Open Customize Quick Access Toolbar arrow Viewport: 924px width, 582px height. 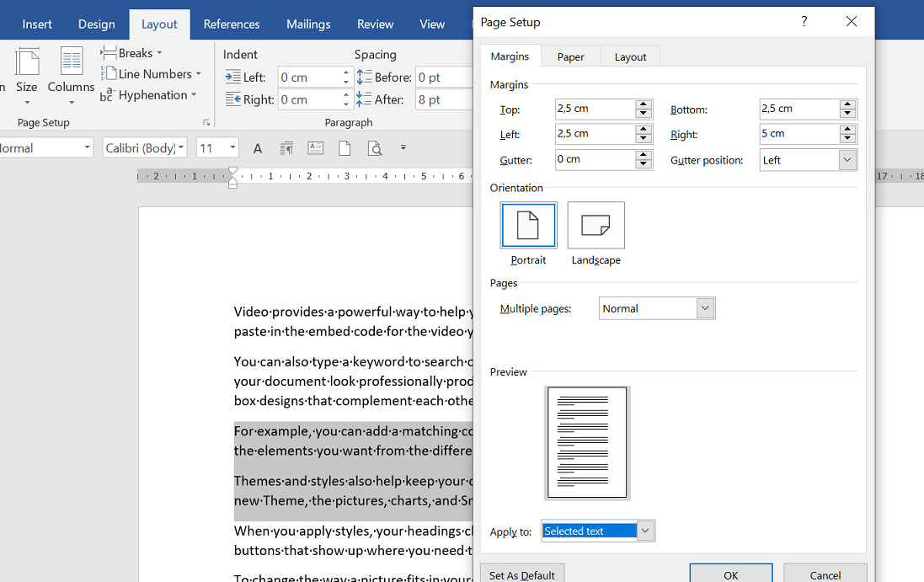(403, 147)
